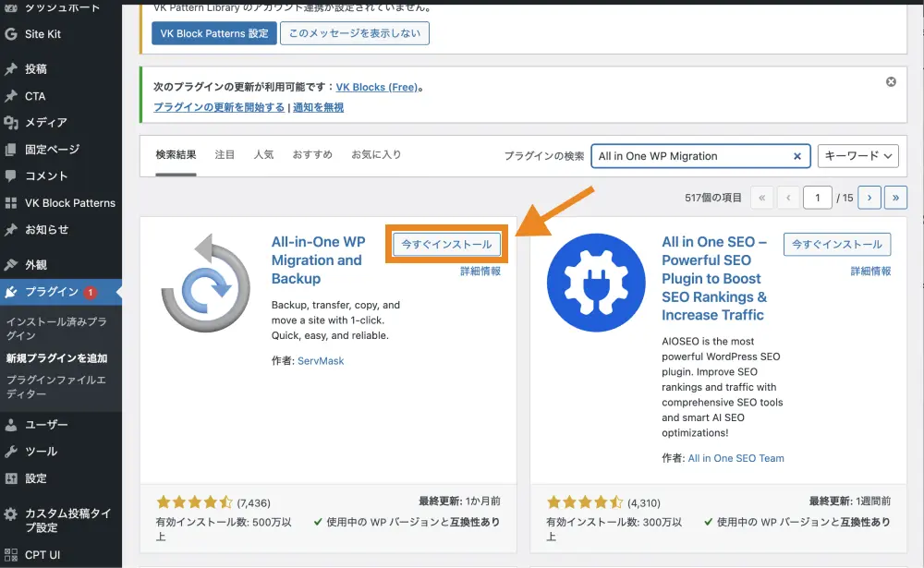Open All in One SEO title link
The height and width of the screenshot is (568, 924).
tap(714, 278)
